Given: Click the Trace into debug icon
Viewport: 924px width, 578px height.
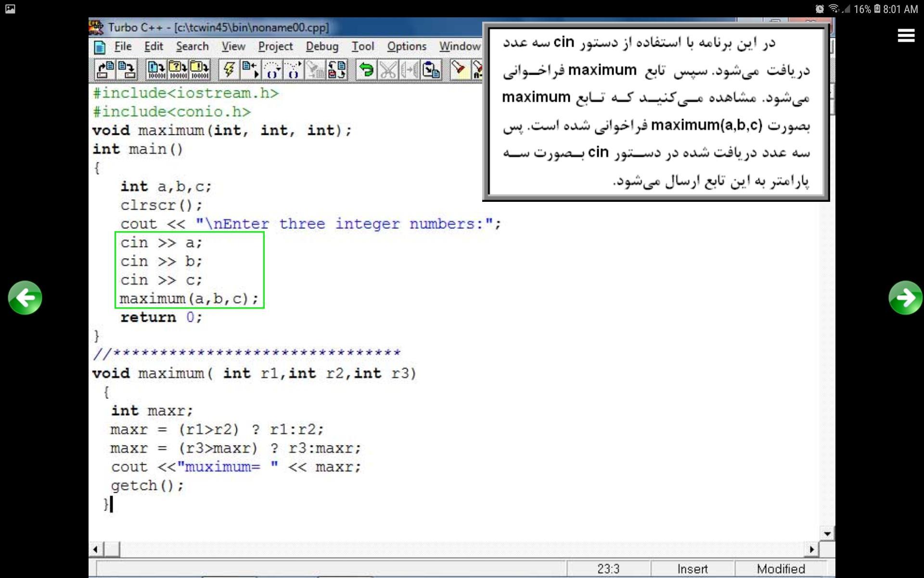Looking at the screenshot, I should tap(294, 70).
